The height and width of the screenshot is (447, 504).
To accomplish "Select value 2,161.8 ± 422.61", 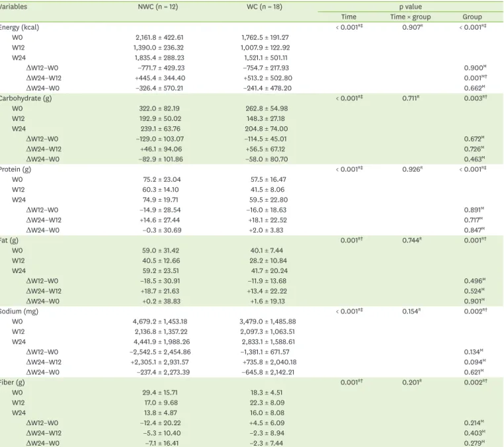I will coord(159,38).
